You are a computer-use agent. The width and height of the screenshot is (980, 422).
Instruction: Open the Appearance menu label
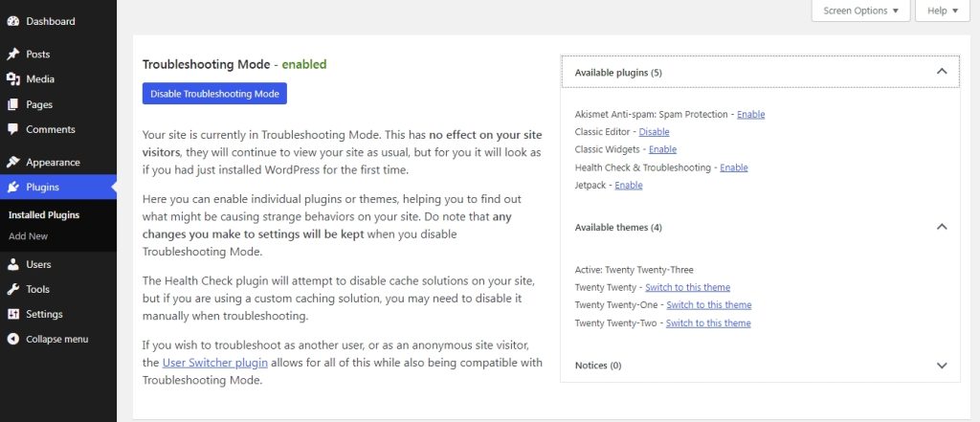pyautogui.click(x=54, y=163)
